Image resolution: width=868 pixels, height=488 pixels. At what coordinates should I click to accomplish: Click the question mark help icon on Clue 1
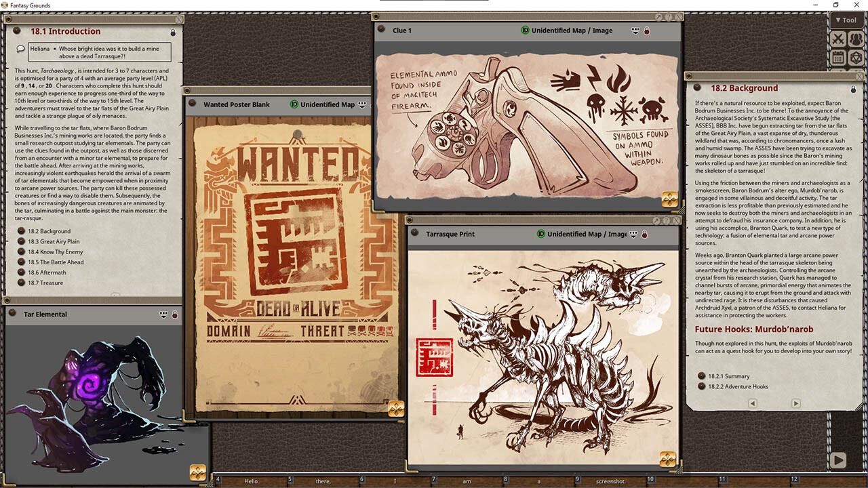[x=669, y=18]
